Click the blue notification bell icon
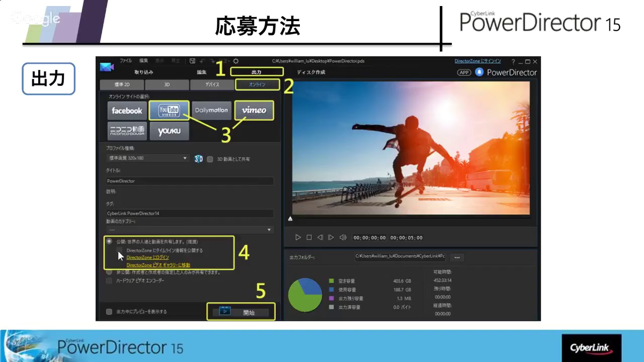This screenshot has height=362, width=644. [x=479, y=72]
